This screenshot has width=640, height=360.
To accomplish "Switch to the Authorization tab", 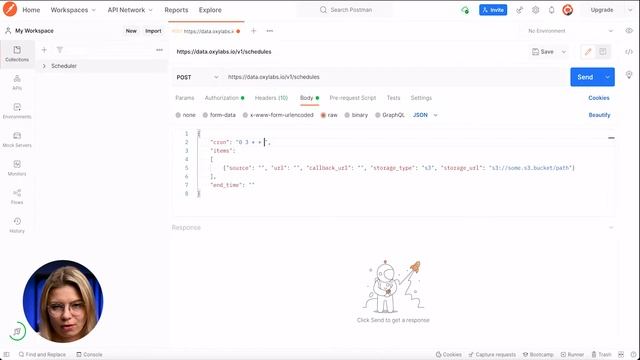I will coord(224,98).
